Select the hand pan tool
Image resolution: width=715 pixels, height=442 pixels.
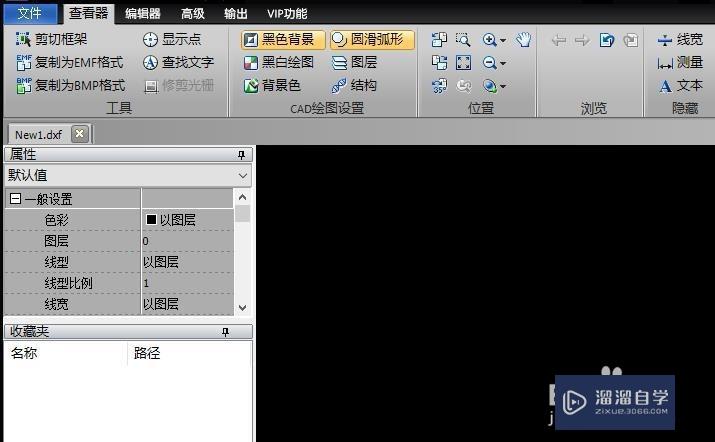[523, 40]
